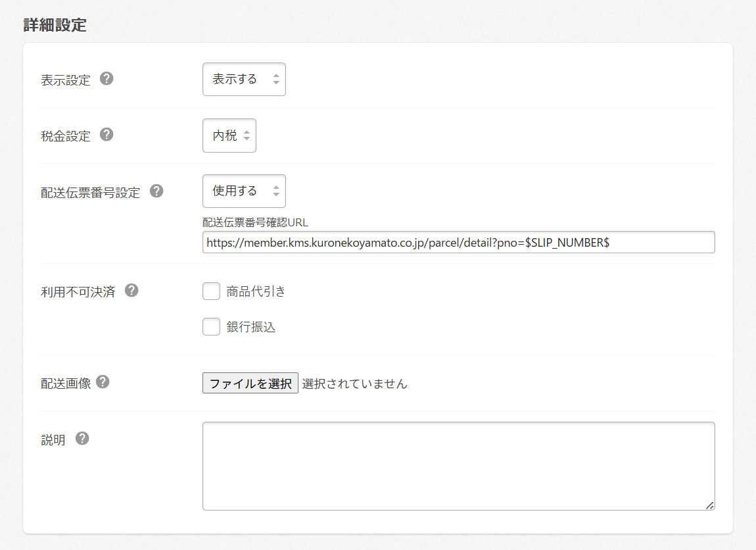Focus the 配送伝票番号確認URL input field
Viewport: 756px width, 550px height.
458,242
